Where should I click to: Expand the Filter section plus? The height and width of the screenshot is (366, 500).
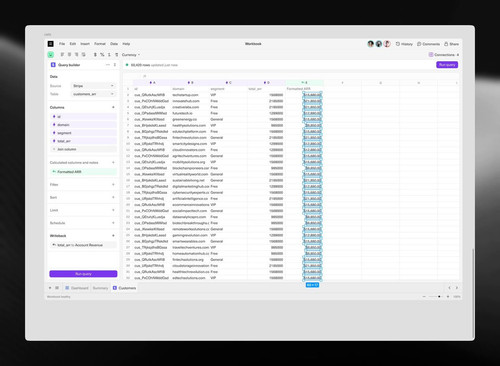[x=113, y=184]
